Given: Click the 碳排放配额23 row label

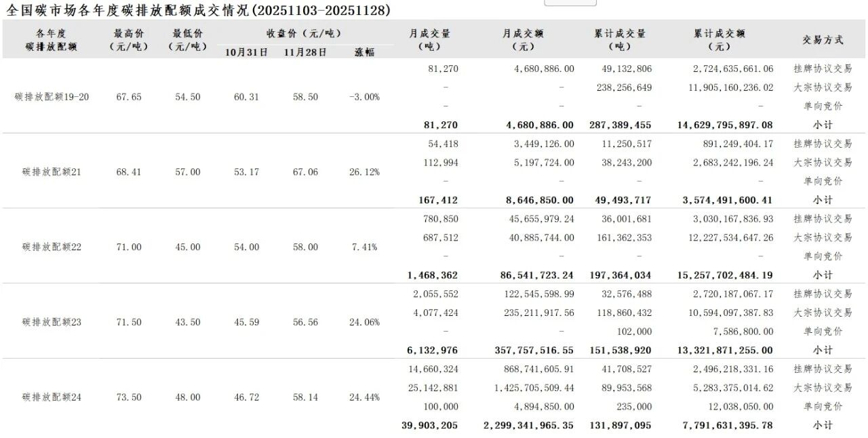Looking at the screenshot, I should click(x=52, y=322).
